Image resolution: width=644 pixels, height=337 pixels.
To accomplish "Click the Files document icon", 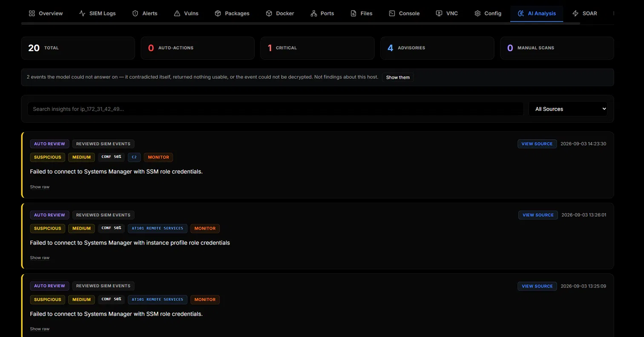I will (x=354, y=13).
